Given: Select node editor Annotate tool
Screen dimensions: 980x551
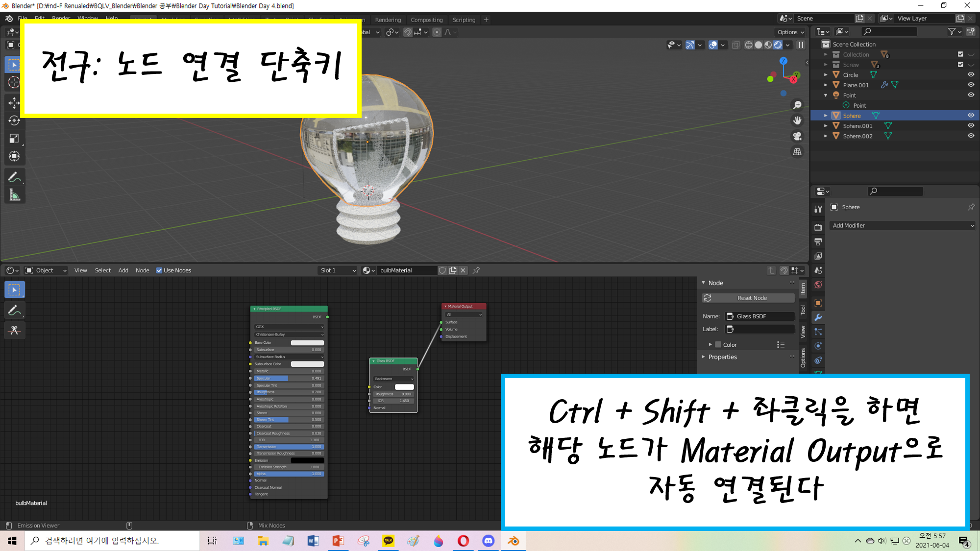Looking at the screenshot, I should [x=14, y=310].
